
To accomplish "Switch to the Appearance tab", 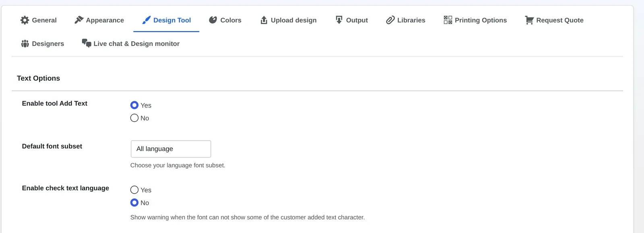I will (x=99, y=20).
